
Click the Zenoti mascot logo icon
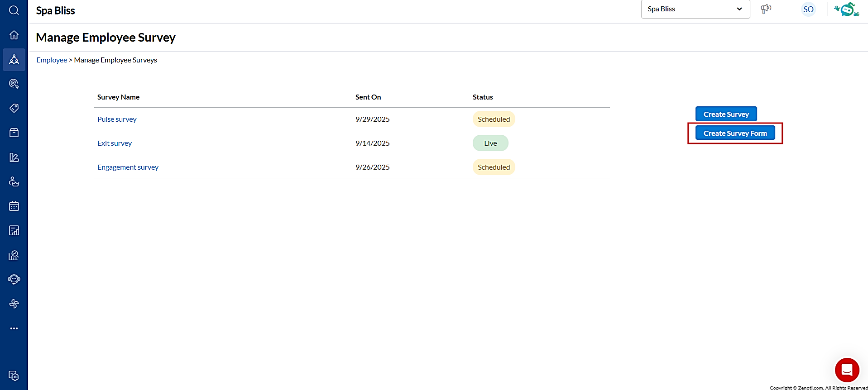(x=846, y=9)
